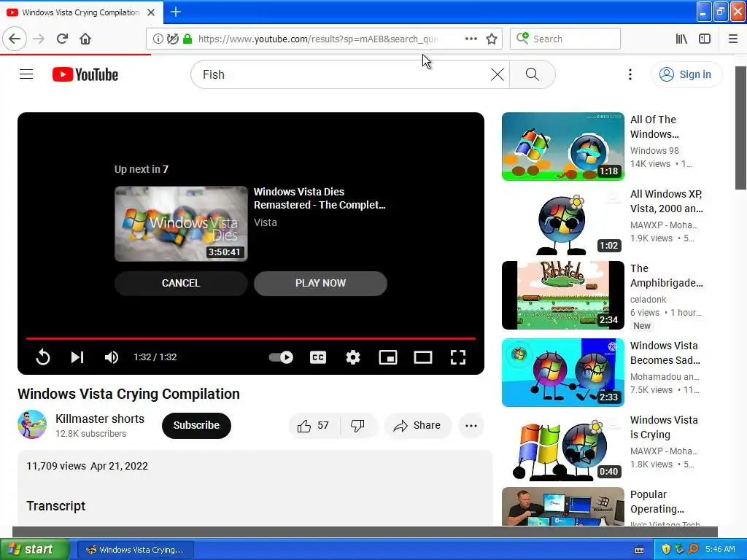Reload the current page
Screen dimensions: 747x560
(62, 39)
